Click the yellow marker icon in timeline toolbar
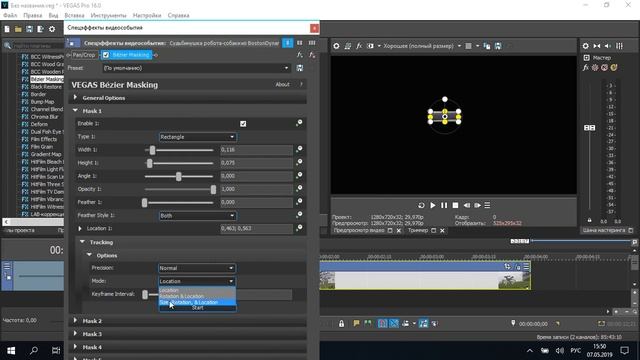Screen dimensions: 640x360 pyautogui.click(x=356, y=323)
